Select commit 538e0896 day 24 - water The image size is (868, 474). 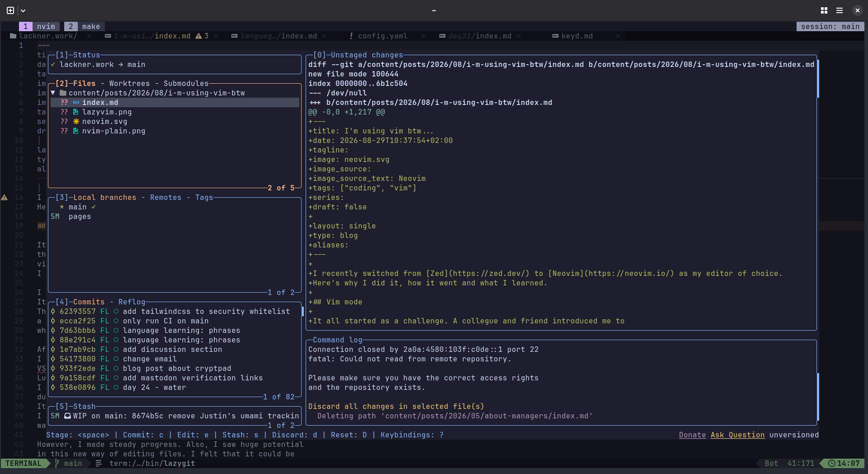pyautogui.click(x=175, y=387)
